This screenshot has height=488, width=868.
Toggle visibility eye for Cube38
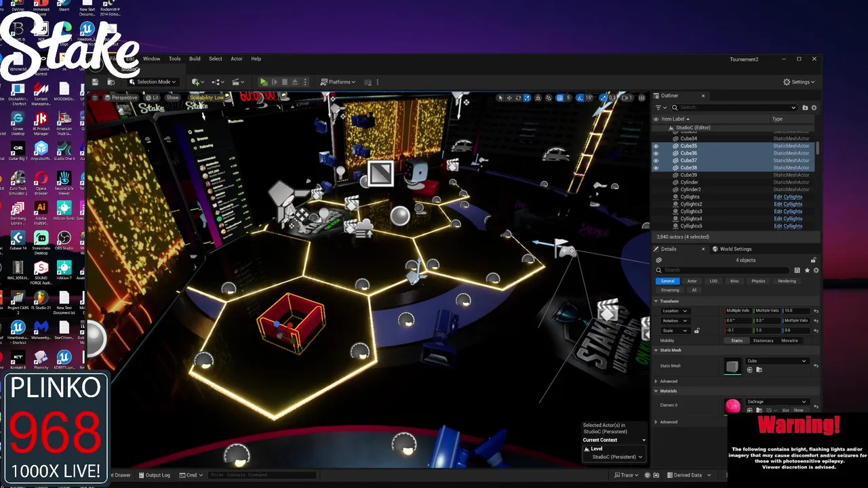[x=656, y=168]
